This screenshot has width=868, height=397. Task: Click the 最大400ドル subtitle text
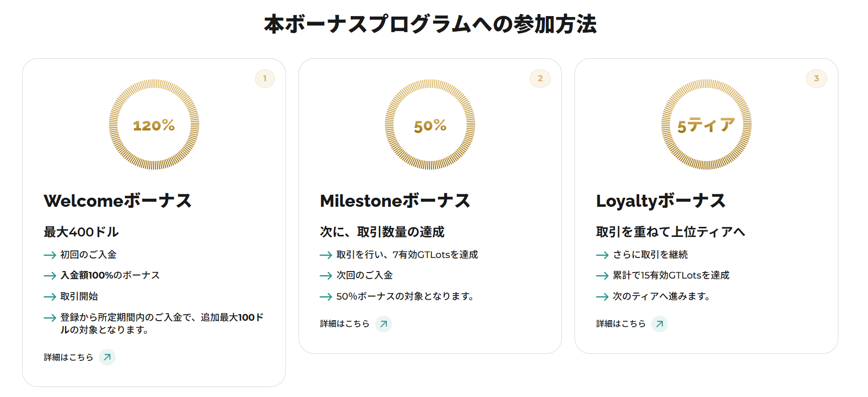pyautogui.click(x=81, y=232)
